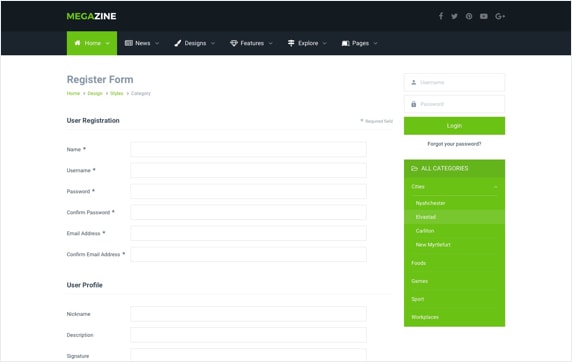Open the Twitter social icon
Viewport: 572px width, 362px height.
[x=454, y=16]
